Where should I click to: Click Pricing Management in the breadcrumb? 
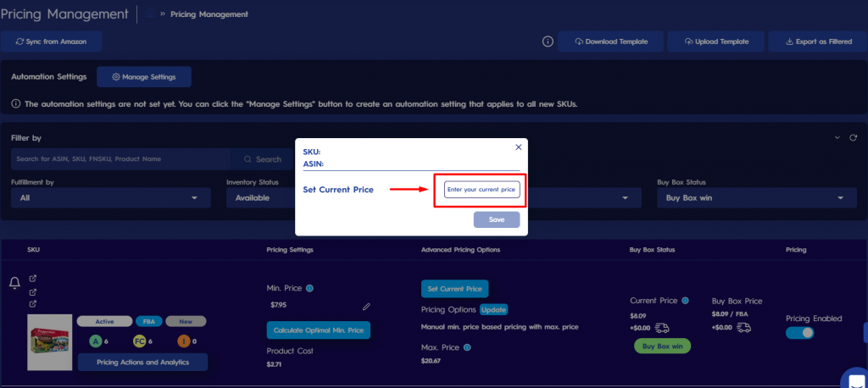click(209, 14)
